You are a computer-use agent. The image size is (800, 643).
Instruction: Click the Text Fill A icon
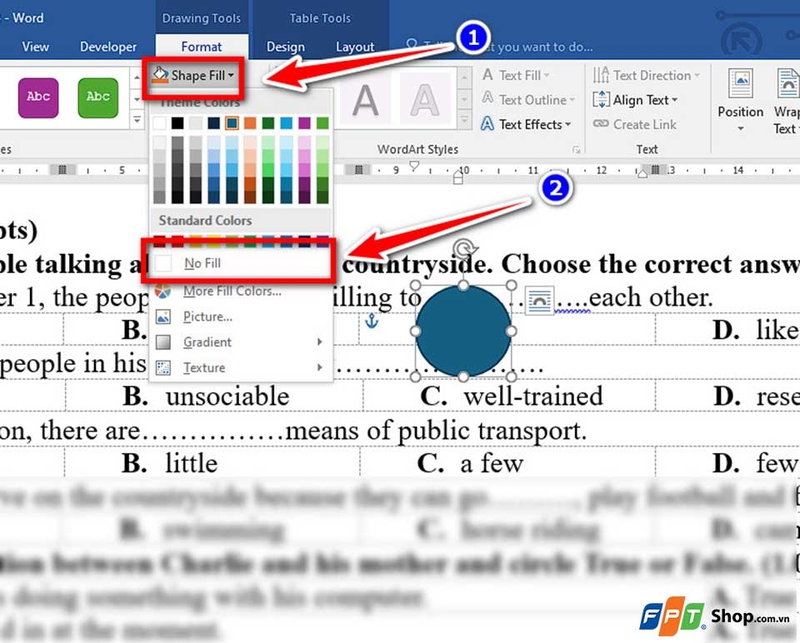click(488, 75)
